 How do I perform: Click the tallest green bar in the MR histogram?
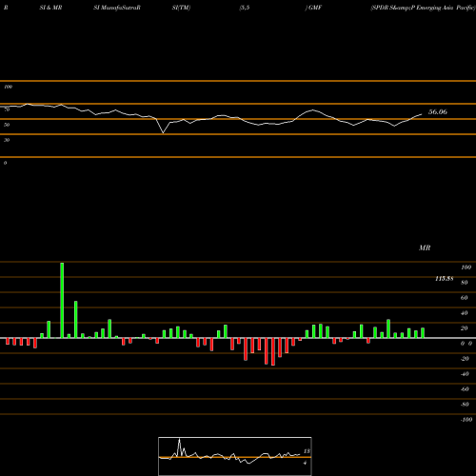point(62,300)
